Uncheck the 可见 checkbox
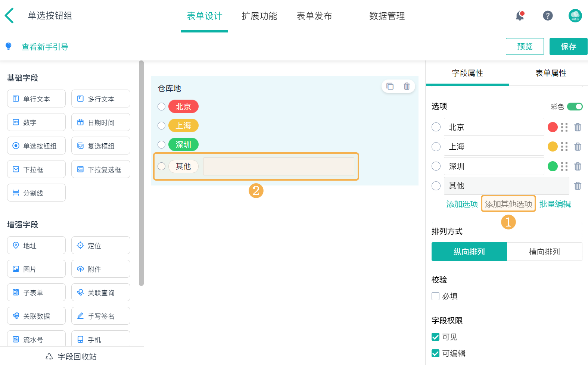Image resolution: width=588 pixels, height=365 pixels. 435,337
